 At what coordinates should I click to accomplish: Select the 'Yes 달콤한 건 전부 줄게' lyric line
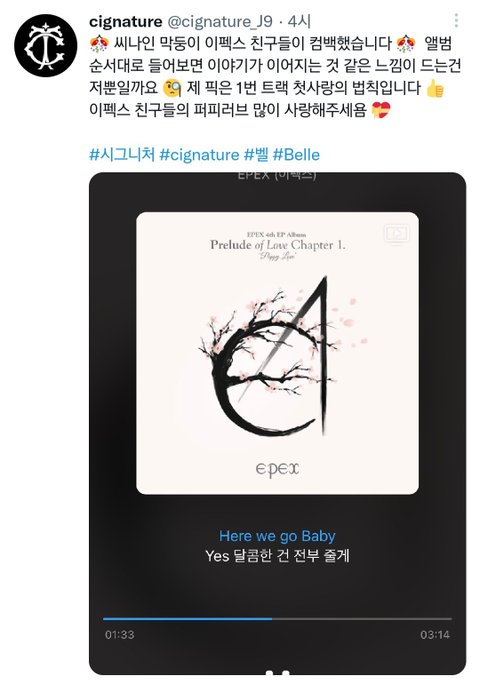pyautogui.click(x=278, y=556)
